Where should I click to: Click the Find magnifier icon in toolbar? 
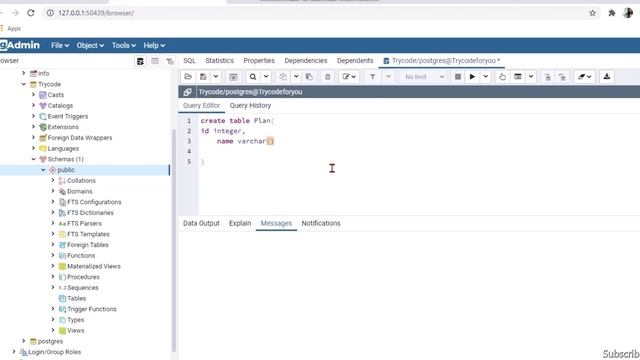[x=253, y=77]
